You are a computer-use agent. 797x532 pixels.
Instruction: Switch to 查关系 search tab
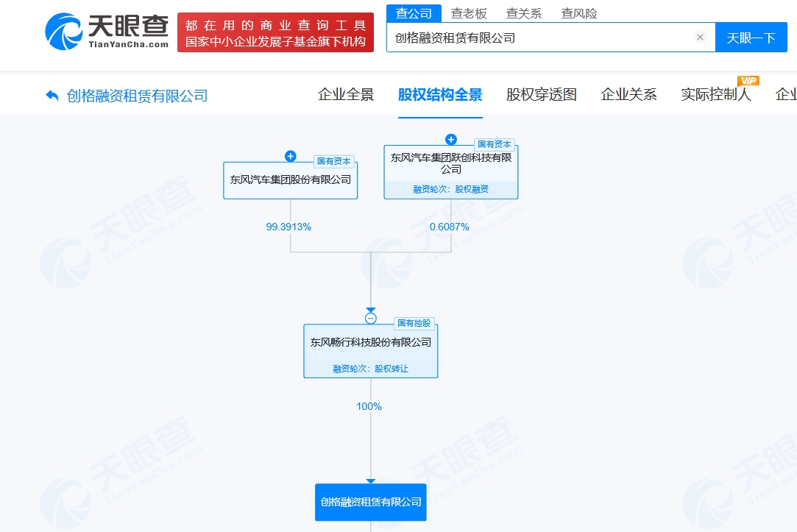click(x=523, y=13)
